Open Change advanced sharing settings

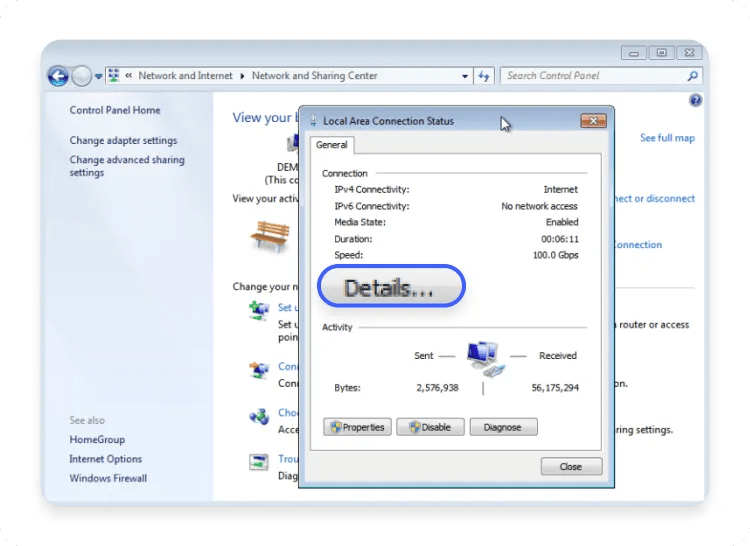[127, 166]
